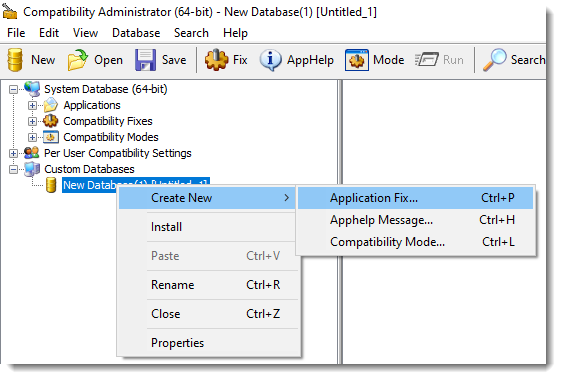This screenshot has width=561, height=379.
Task: Select Compatibility Mode... in submenu
Action: pos(415,242)
